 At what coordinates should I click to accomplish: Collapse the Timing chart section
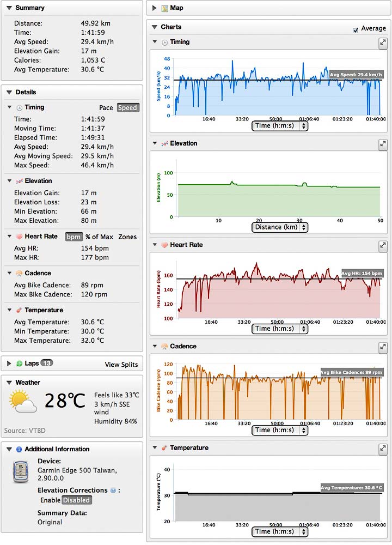point(155,42)
